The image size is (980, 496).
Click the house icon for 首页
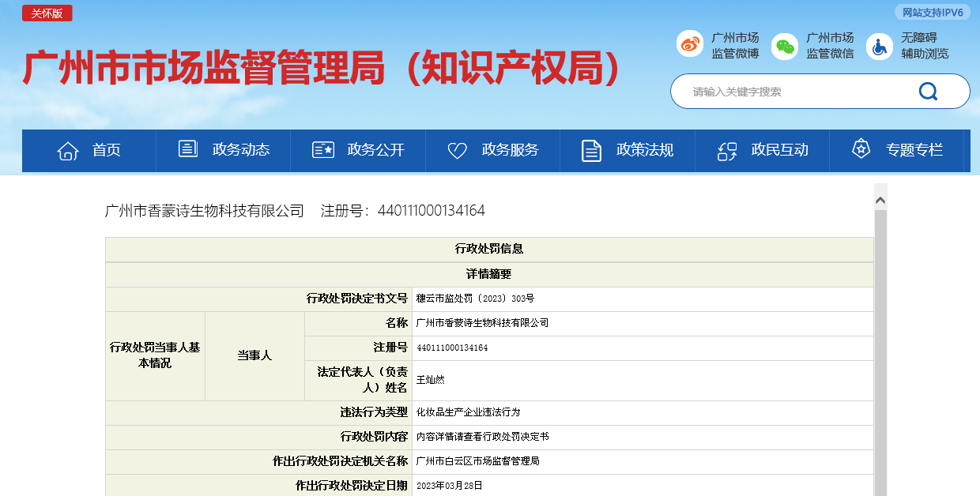point(68,150)
